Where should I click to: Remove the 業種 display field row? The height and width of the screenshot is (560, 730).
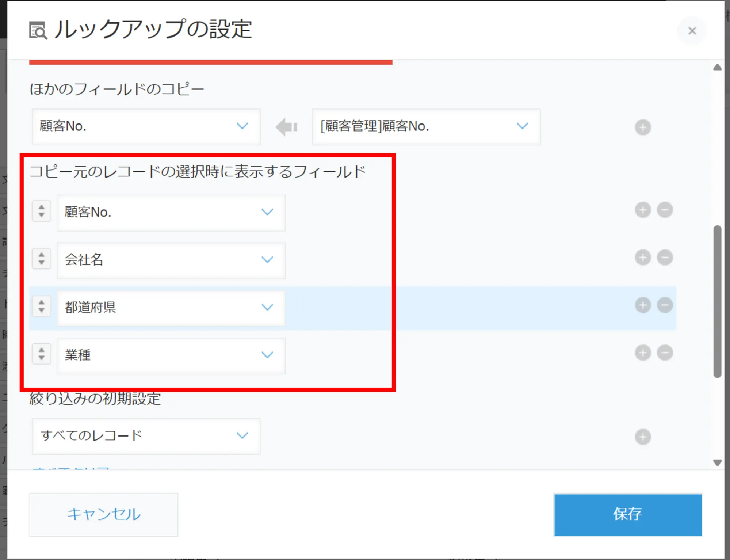coord(665,353)
